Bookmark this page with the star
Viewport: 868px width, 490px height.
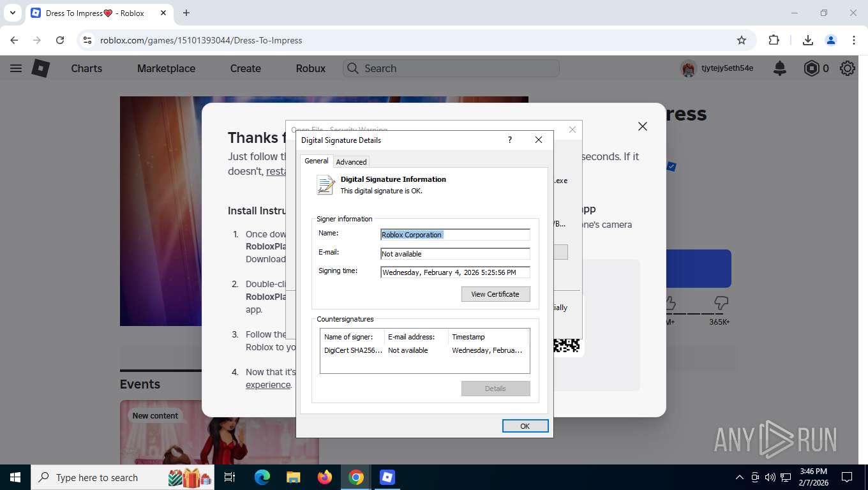click(742, 40)
